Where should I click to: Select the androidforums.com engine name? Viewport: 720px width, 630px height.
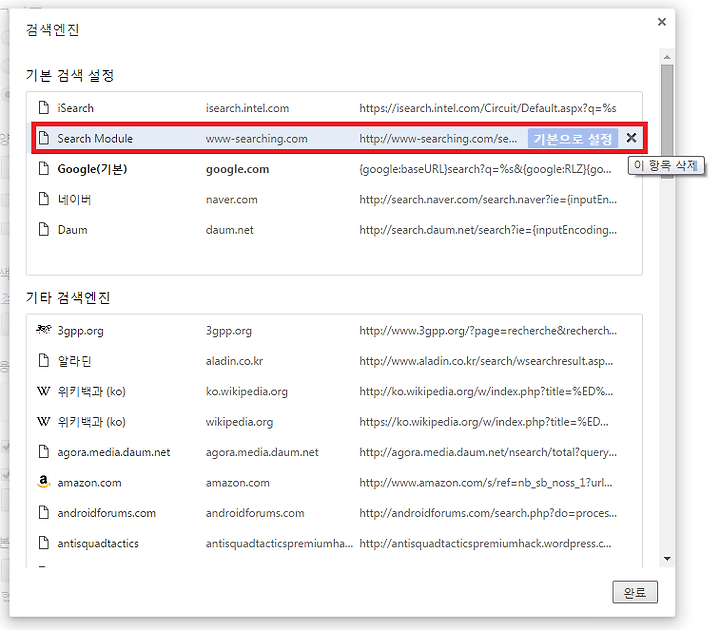[x=107, y=513]
